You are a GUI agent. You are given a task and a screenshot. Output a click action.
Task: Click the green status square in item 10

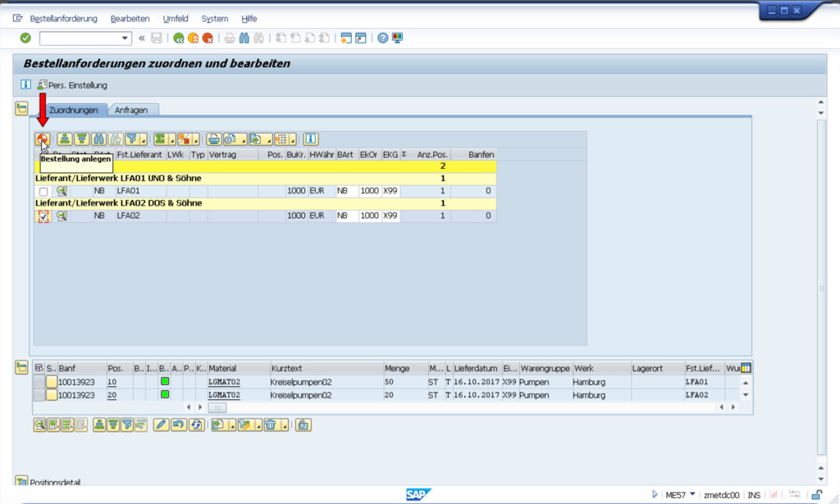pyautogui.click(x=164, y=382)
